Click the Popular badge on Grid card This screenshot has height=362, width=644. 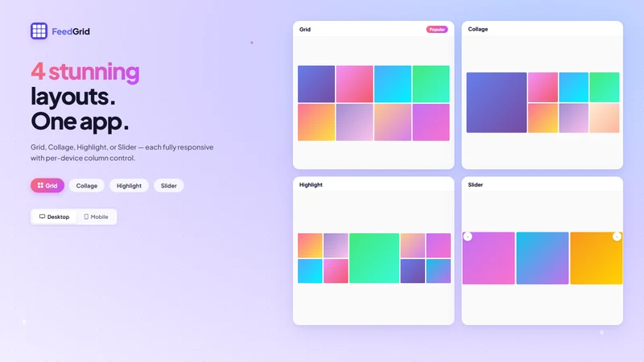pos(436,30)
